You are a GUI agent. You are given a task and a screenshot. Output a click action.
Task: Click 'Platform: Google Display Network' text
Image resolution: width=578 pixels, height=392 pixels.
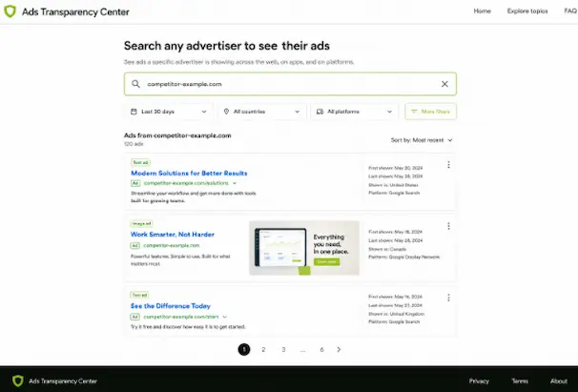click(404, 257)
